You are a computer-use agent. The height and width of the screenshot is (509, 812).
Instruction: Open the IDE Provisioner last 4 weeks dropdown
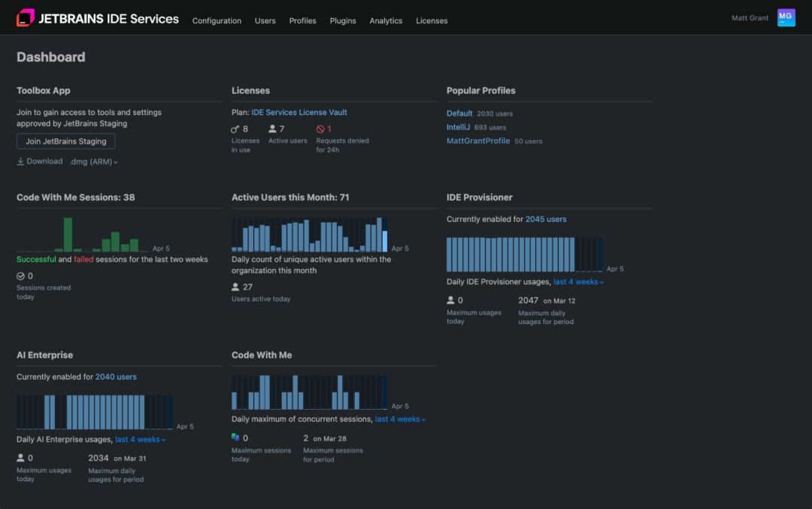[578, 282]
